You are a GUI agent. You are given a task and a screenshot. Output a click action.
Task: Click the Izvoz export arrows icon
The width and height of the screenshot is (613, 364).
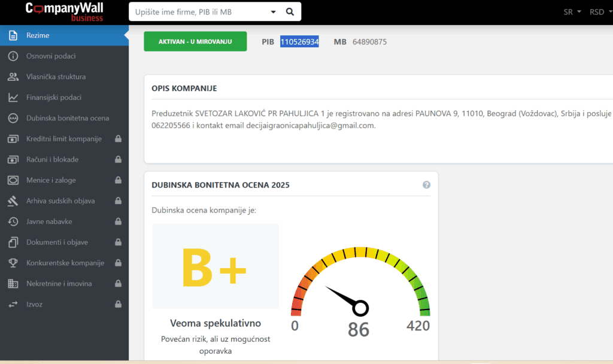tap(13, 304)
